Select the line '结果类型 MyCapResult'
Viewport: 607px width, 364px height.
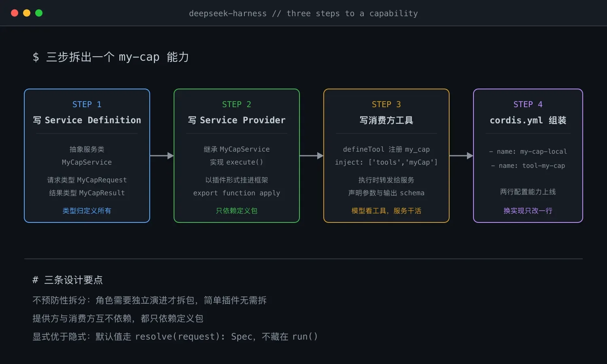click(x=87, y=193)
